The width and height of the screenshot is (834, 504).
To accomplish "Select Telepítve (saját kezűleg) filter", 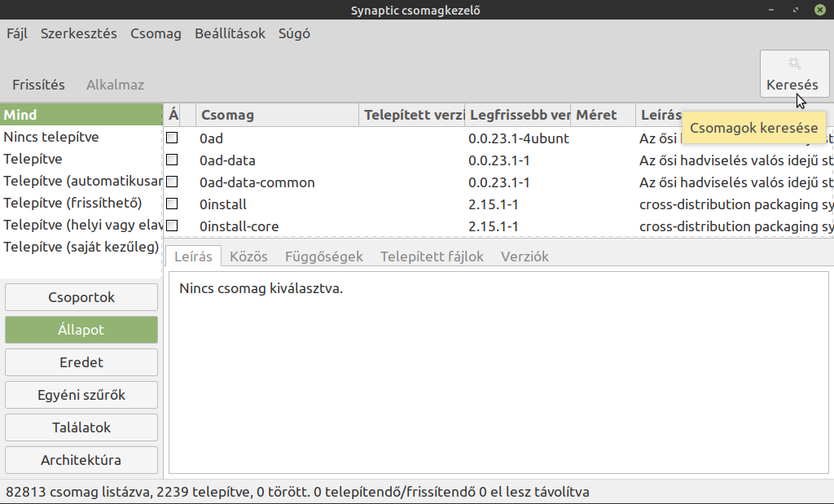I will 81,247.
